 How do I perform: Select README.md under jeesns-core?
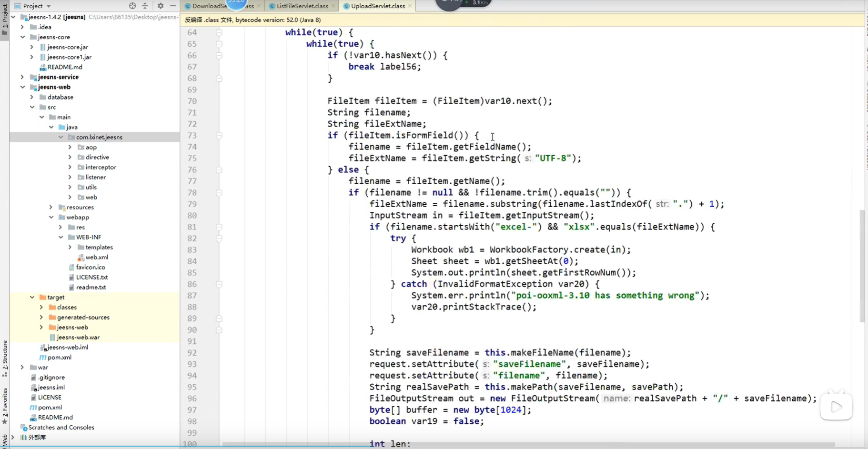[65, 67]
